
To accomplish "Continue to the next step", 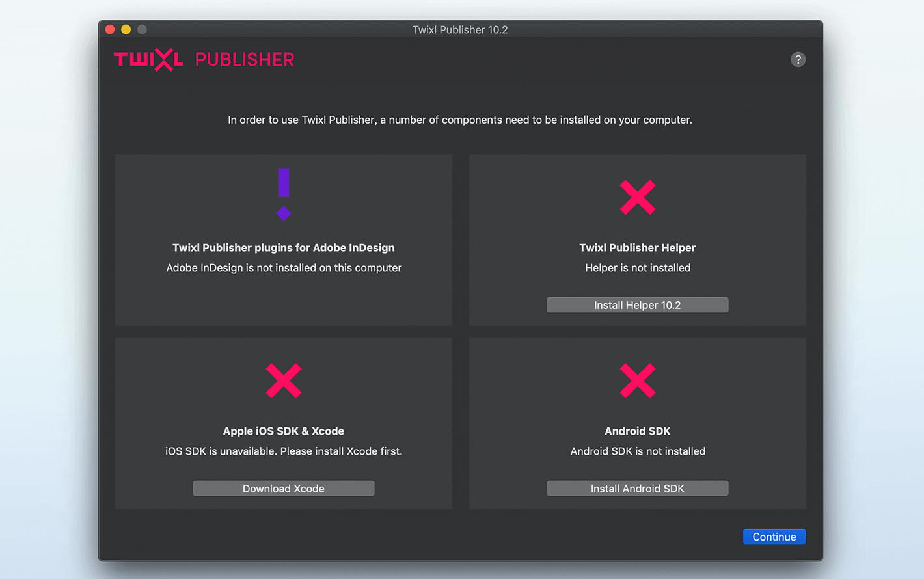I will coord(774,537).
